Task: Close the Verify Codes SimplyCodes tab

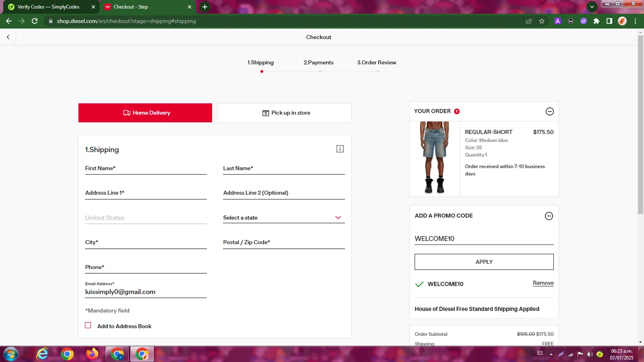Action: pos(93,7)
